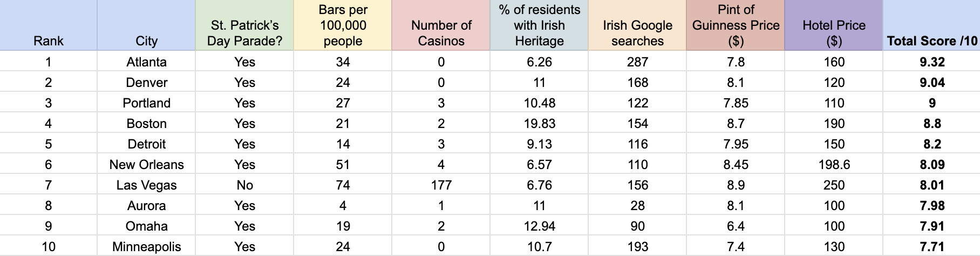Select the "Pint of Guinness Price ($)" header
The height and width of the screenshot is (256, 980).
pos(736,25)
